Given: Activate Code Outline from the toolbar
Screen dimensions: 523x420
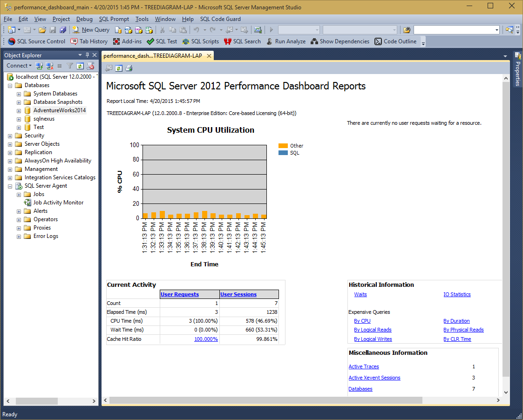Looking at the screenshot, I should 395,41.
